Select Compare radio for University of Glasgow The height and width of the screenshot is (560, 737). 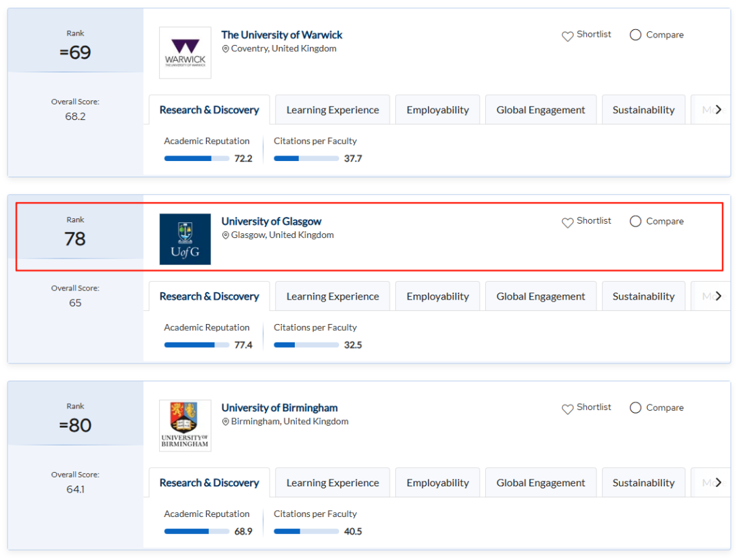635,221
